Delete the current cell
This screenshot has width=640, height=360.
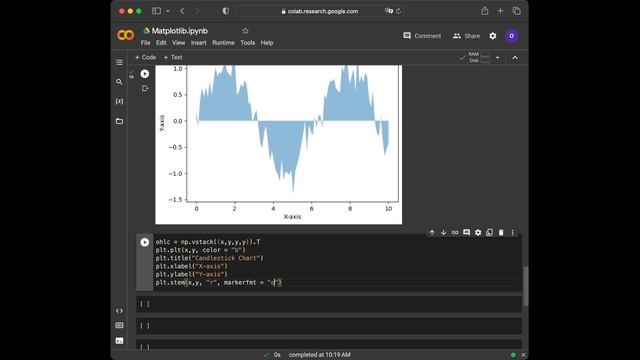click(x=501, y=233)
